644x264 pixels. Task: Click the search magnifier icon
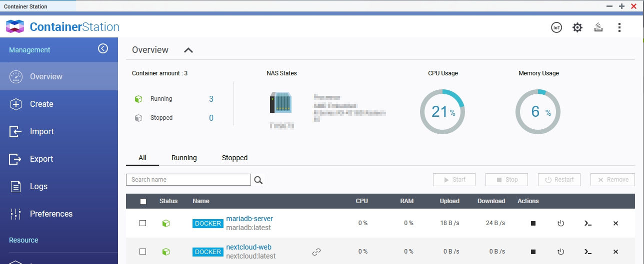[x=258, y=180]
